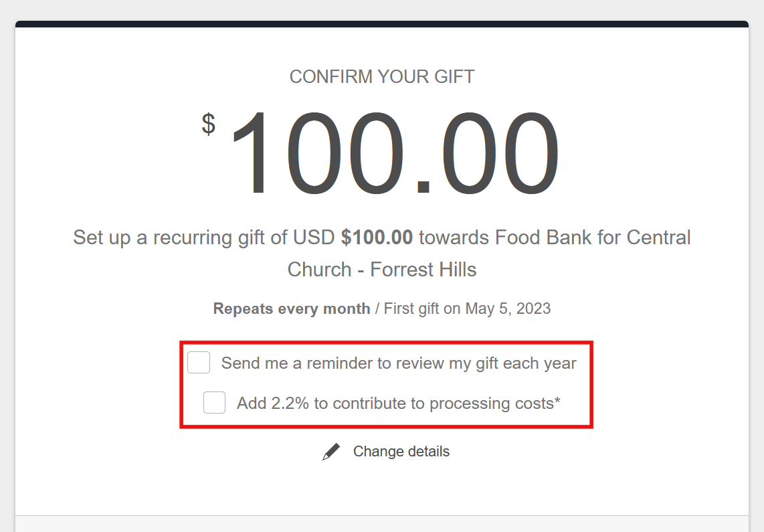Click inside the red highlighted options area
This screenshot has height=532, width=764.
coord(386,383)
